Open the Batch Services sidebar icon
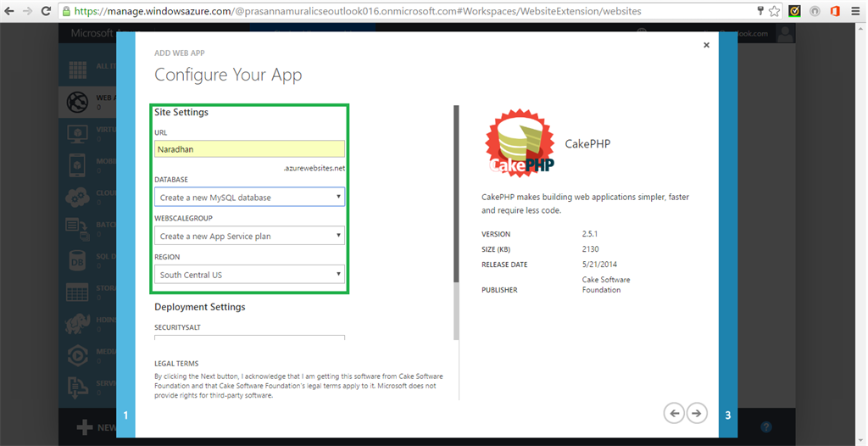This screenshot has height=446, width=868. pos(77,228)
